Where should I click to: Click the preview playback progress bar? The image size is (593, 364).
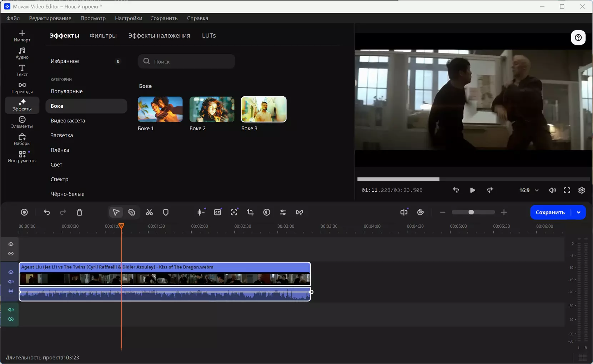pyautogui.click(x=473, y=179)
